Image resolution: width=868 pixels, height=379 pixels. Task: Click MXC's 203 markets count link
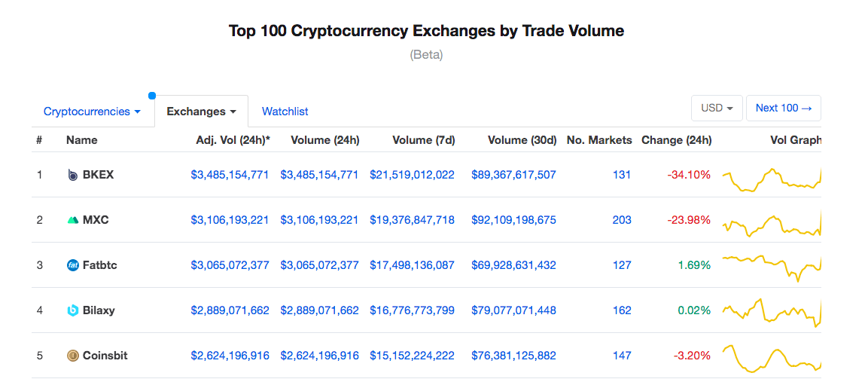622,220
